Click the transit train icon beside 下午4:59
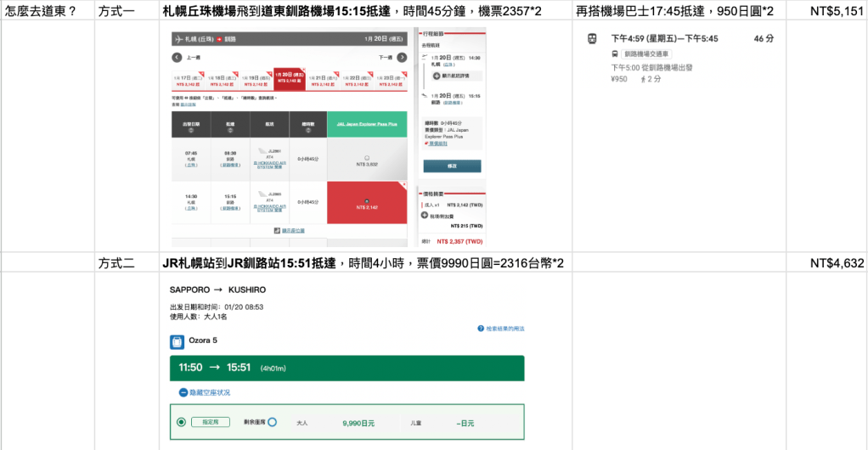 coord(592,39)
